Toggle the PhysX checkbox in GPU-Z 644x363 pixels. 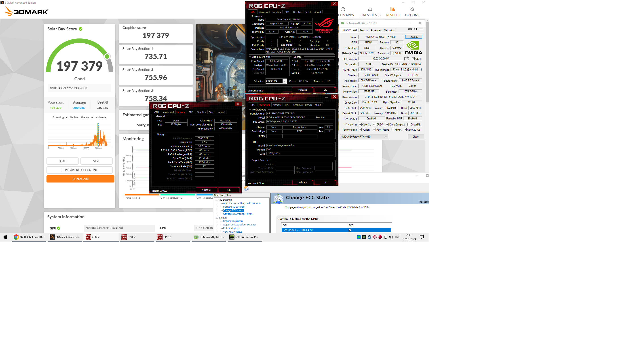(393, 129)
